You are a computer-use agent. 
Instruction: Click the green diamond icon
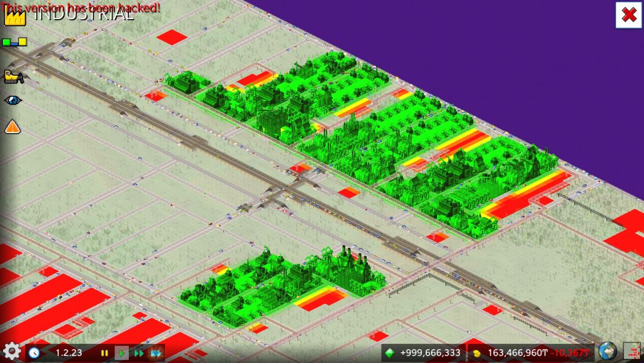click(389, 353)
